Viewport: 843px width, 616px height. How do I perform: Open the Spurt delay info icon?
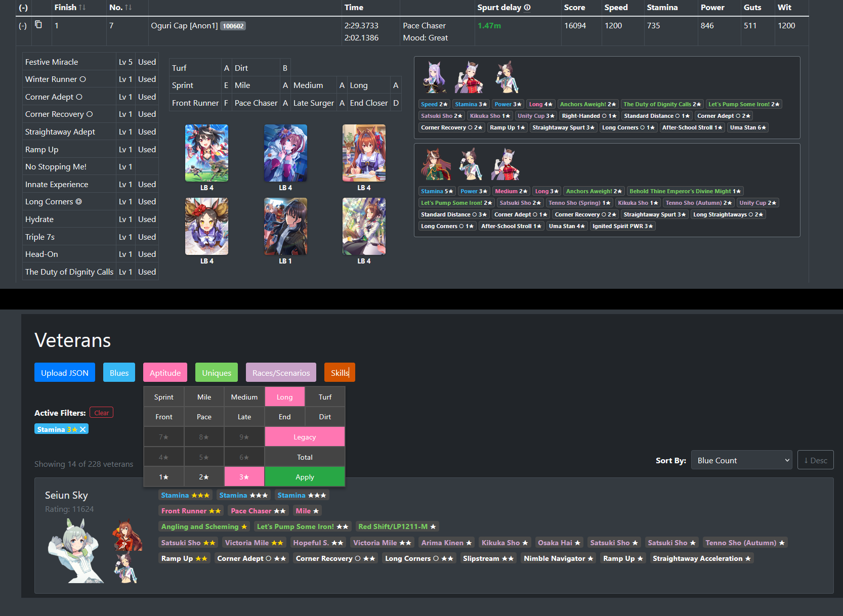[x=527, y=8]
